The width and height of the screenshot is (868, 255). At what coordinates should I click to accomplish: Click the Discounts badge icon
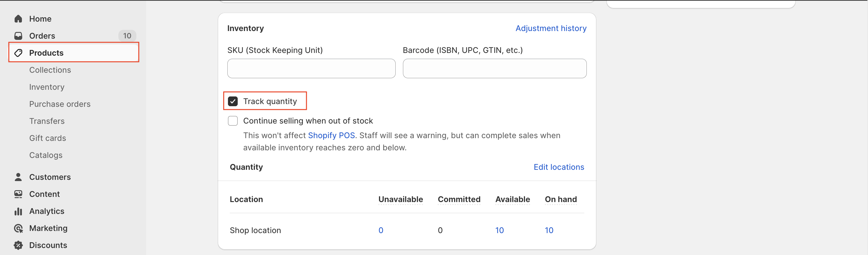(x=18, y=245)
